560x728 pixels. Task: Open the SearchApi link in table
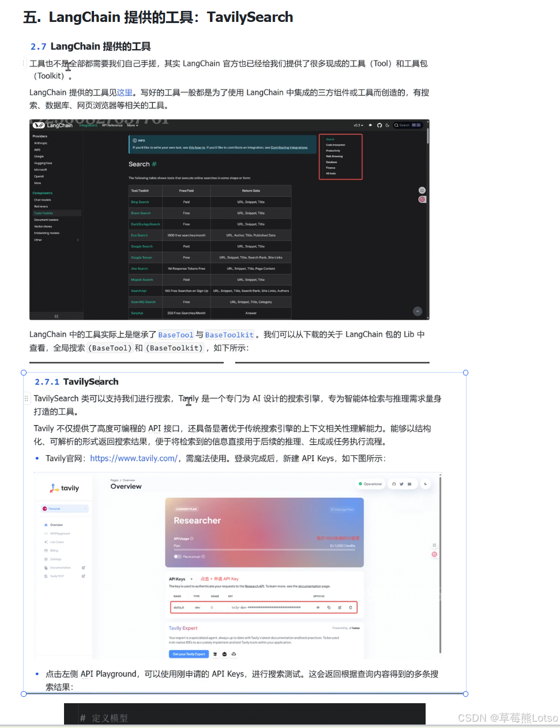pyautogui.click(x=138, y=291)
